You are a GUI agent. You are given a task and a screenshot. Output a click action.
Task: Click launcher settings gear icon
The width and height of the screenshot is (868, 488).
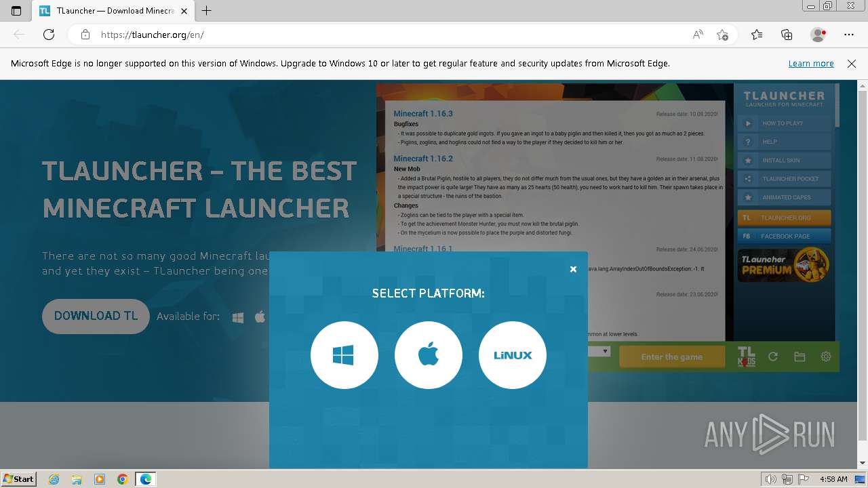[826, 357]
